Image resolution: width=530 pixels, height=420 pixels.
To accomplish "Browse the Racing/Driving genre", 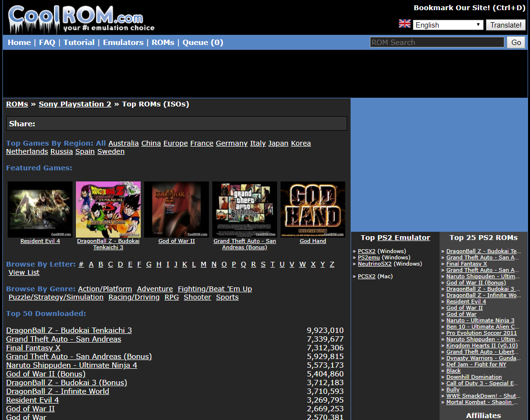I will pos(134,297).
